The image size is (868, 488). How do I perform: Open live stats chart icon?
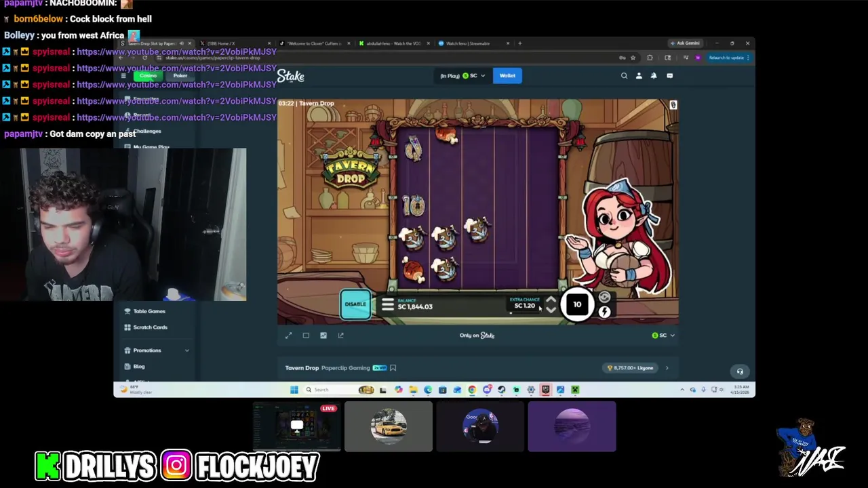coord(323,335)
